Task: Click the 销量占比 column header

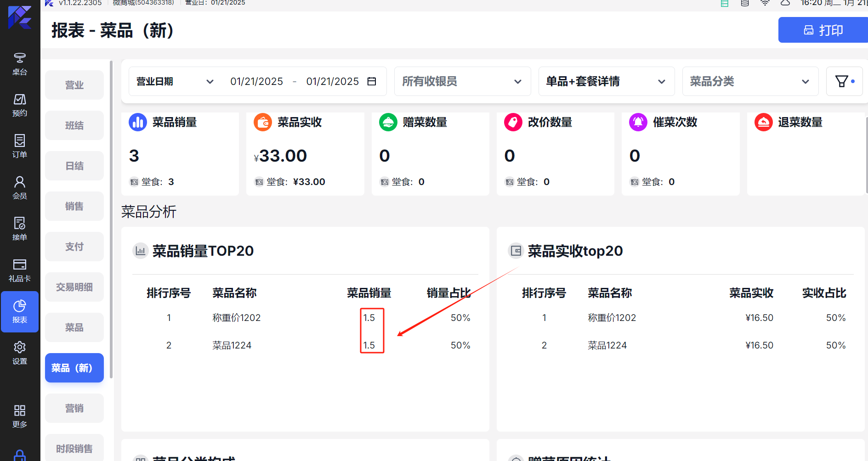Action: click(448, 293)
